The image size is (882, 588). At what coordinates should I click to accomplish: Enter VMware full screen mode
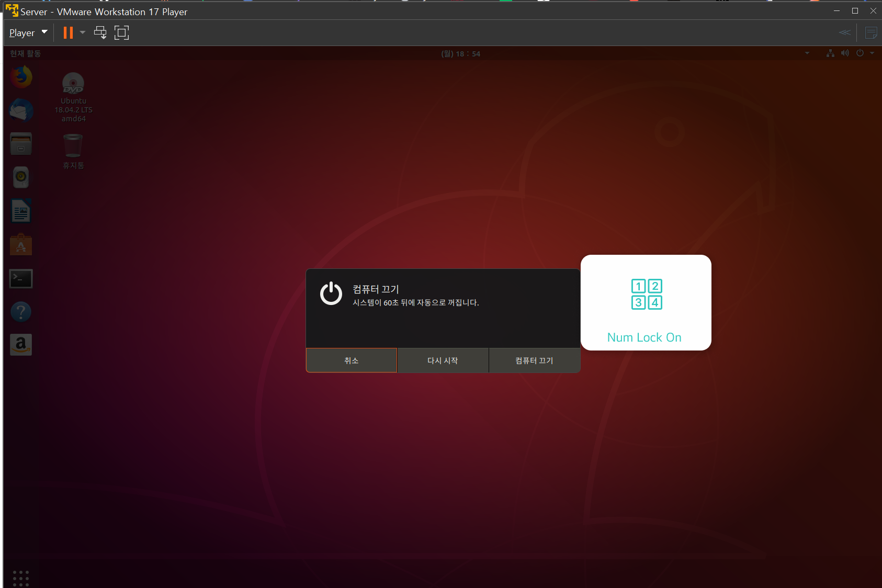121,32
